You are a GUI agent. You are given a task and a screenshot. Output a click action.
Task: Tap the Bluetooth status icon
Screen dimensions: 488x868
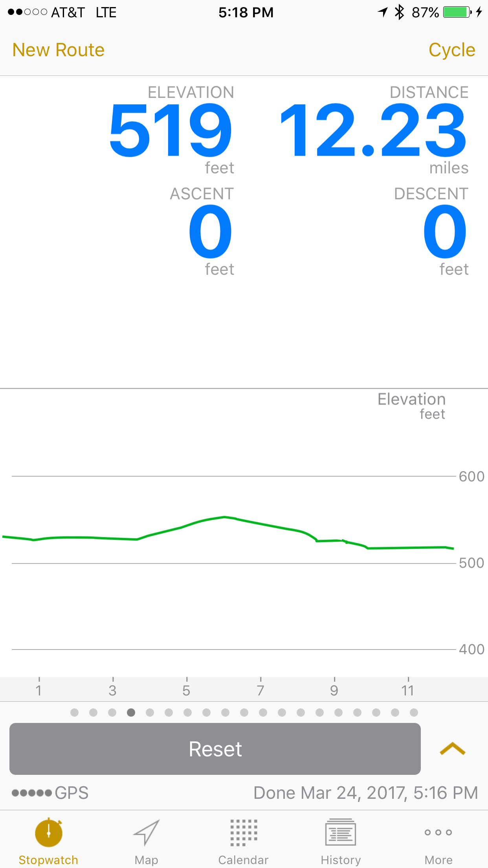click(x=399, y=12)
